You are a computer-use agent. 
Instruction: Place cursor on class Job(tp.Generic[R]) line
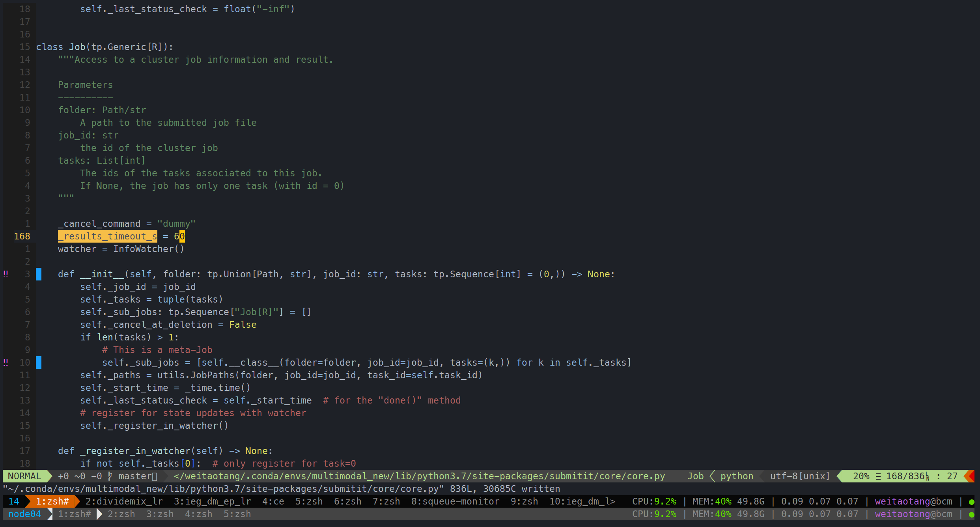pos(105,47)
